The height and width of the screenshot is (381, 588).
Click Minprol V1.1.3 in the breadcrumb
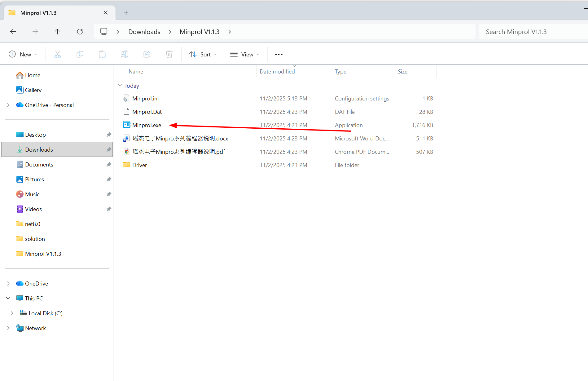point(200,32)
